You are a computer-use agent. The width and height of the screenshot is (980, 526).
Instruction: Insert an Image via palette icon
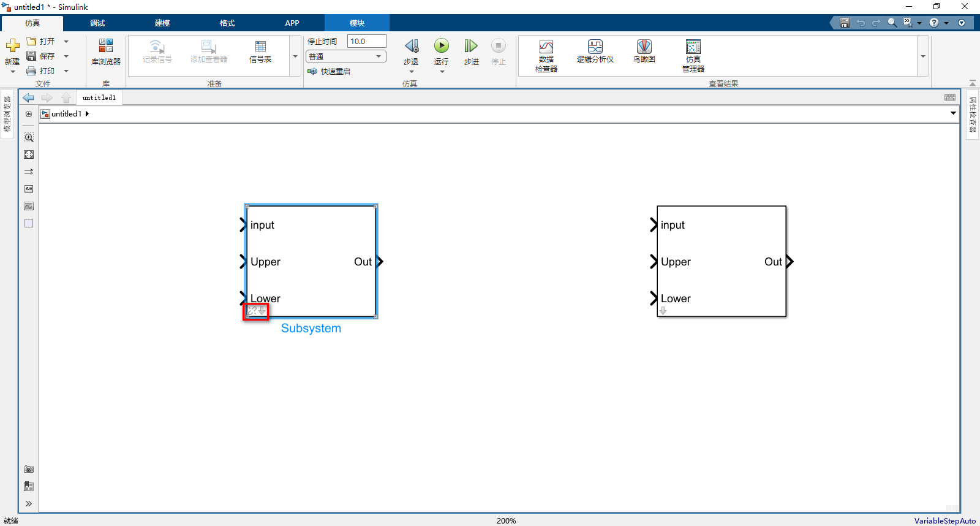pyautogui.click(x=29, y=206)
